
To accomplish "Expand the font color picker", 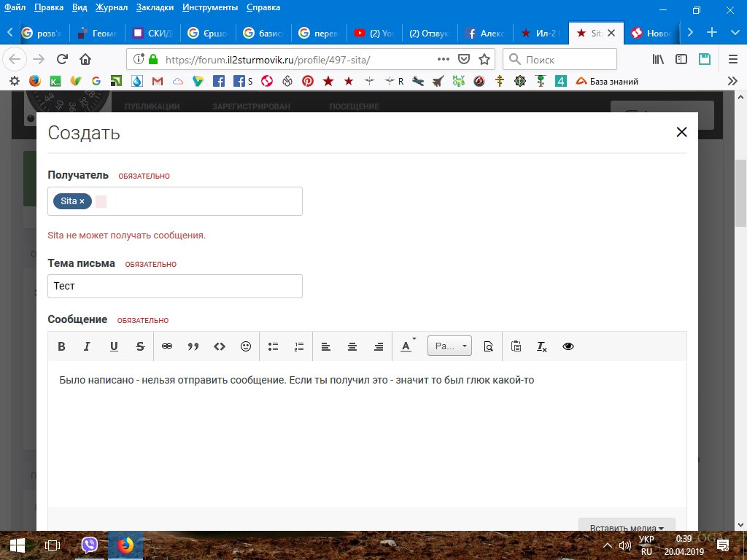I will (408, 346).
